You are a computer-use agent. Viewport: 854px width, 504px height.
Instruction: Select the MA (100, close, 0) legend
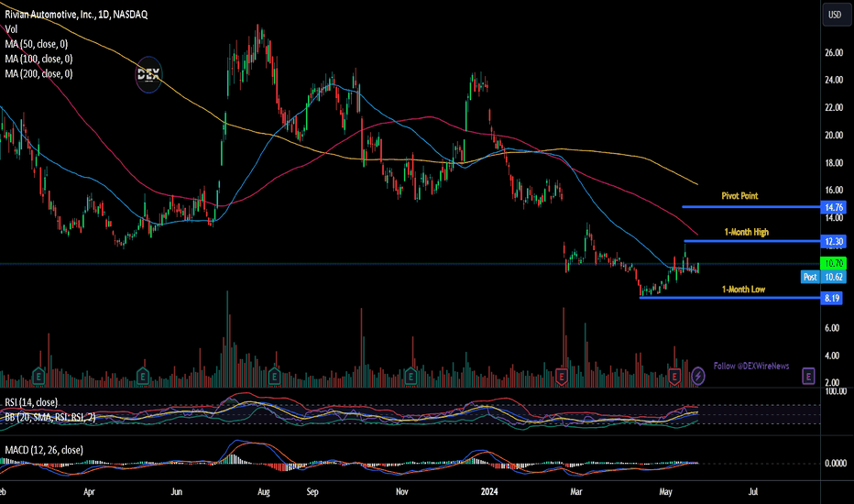(38, 59)
